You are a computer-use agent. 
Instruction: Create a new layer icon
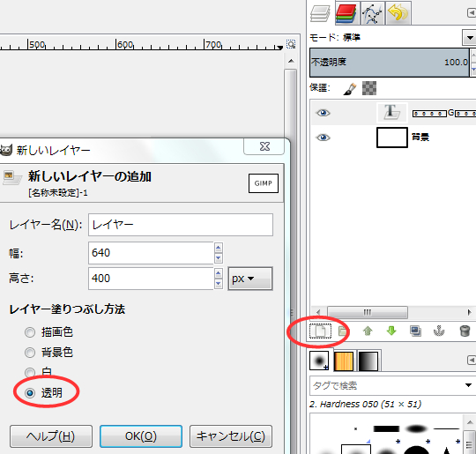(x=320, y=331)
